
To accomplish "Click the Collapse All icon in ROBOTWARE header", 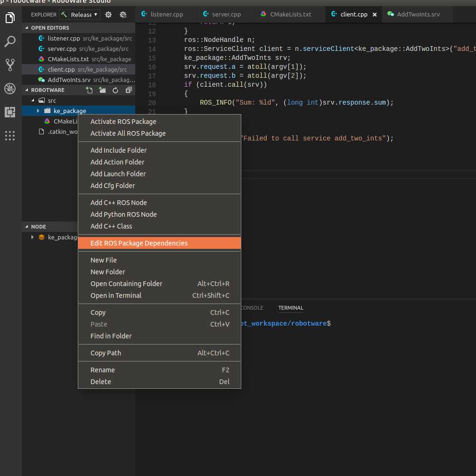I will (x=129, y=90).
